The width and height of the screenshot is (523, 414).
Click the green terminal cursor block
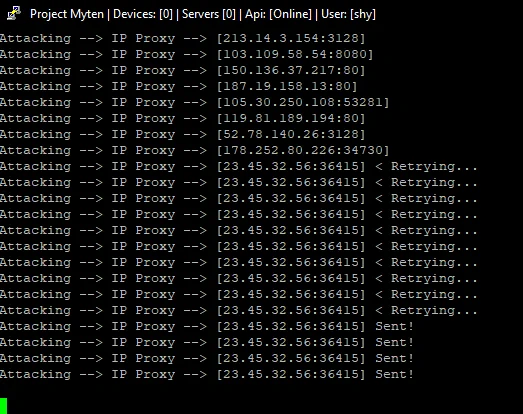[3, 406]
